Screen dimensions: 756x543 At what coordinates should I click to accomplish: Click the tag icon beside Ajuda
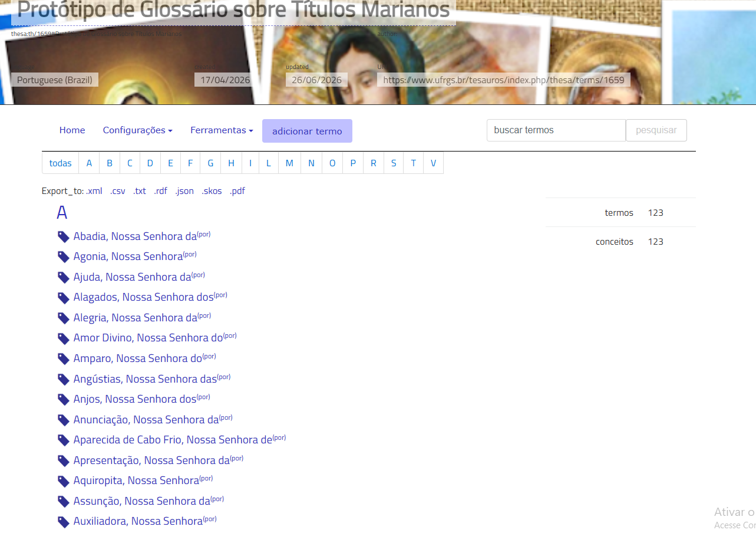[x=64, y=277]
